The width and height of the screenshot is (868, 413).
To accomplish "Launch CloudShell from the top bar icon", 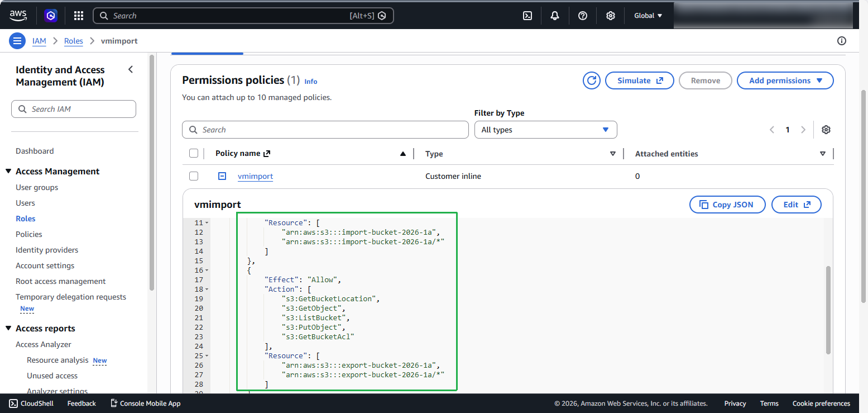I will point(527,16).
